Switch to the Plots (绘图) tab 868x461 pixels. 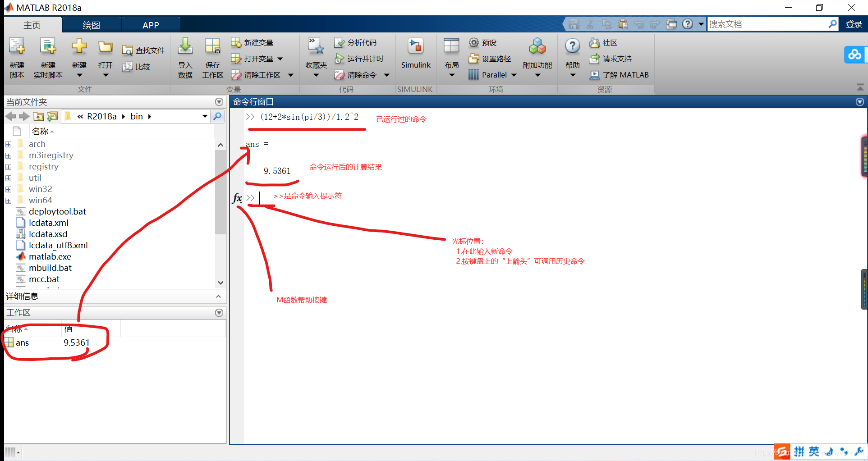[x=92, y=25]
